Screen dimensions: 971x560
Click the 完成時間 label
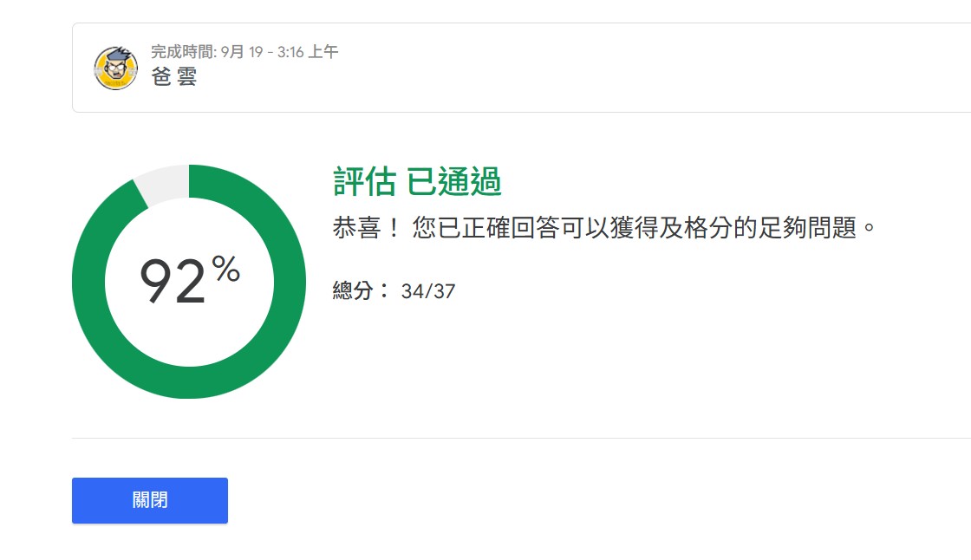coord(182,52)
